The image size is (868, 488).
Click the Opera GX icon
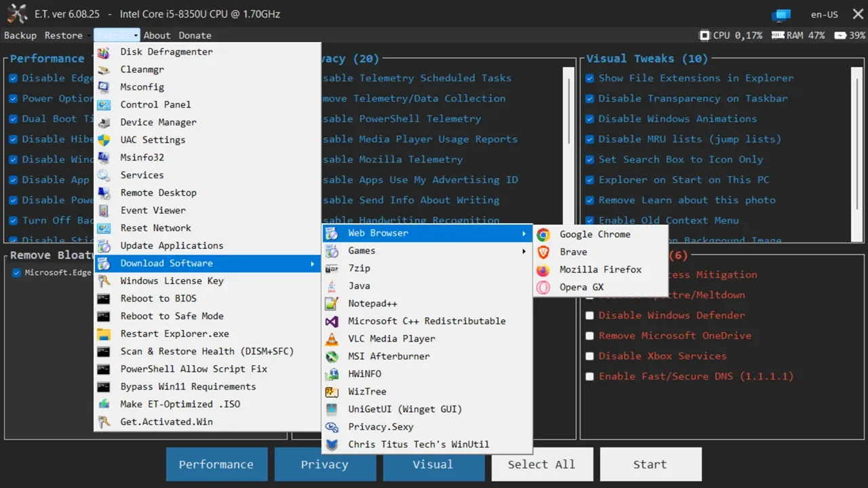point(543,287)
